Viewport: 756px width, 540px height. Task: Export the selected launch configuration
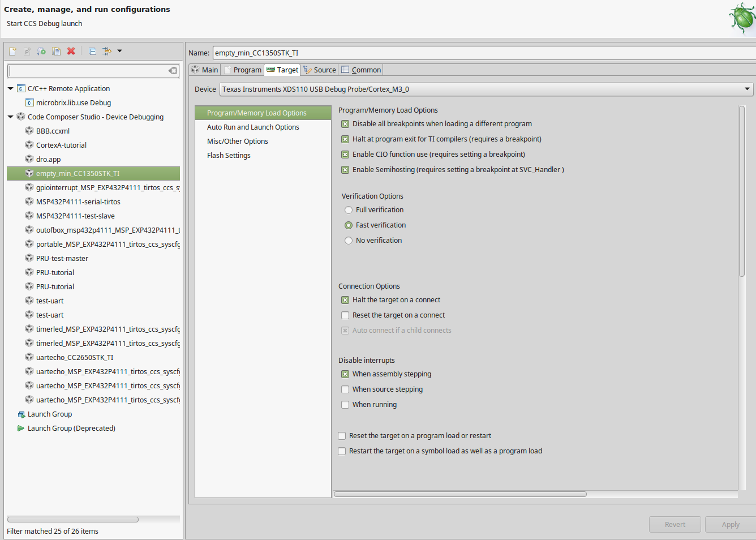[x=41, y=51]
